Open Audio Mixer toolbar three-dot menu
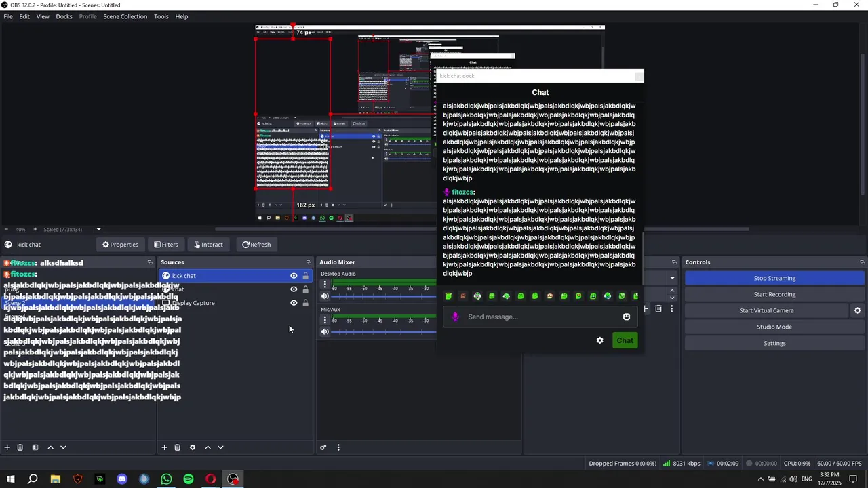This screenshot has width=868, height=488. coord(338,447)
